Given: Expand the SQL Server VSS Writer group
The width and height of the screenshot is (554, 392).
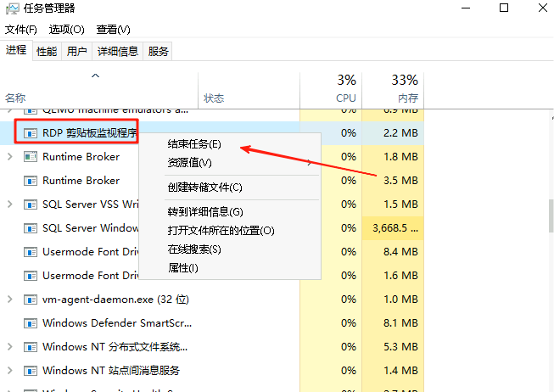Looking at the screenshot, I should [x=10, y=204].
